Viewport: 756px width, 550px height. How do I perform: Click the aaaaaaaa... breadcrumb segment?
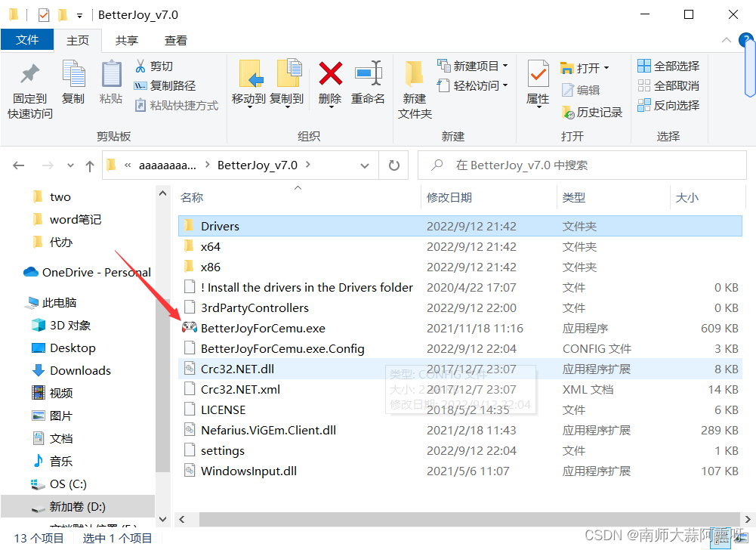(x=168, y=165)
